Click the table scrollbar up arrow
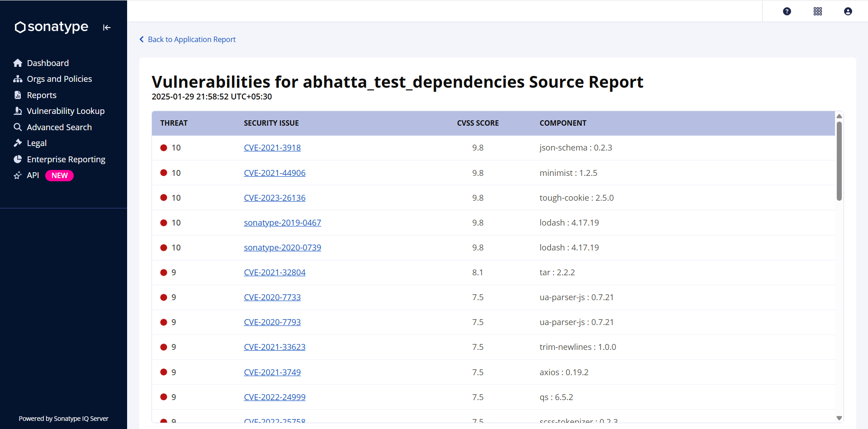This screenshot has height=429, width=868. click(x=839, y=116)
